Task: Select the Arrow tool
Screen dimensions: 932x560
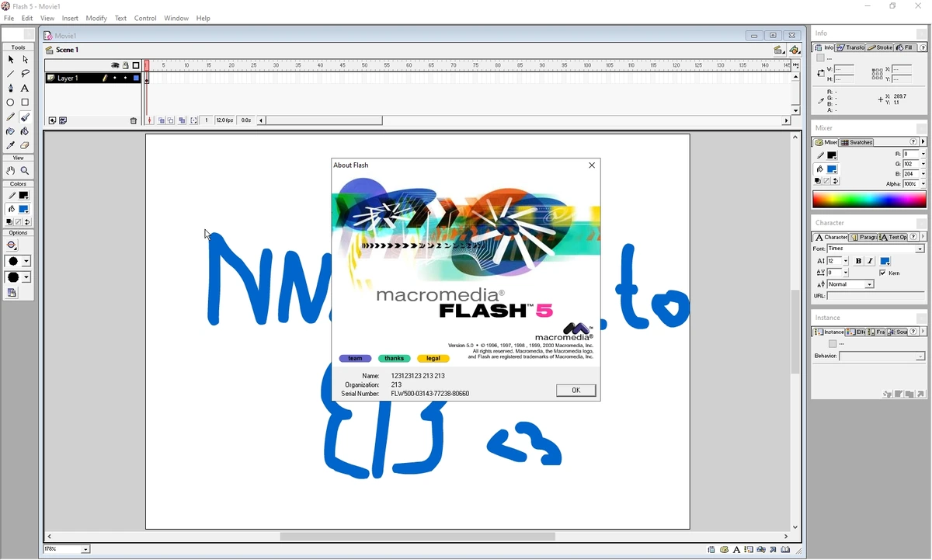Action: click(11, 60)
